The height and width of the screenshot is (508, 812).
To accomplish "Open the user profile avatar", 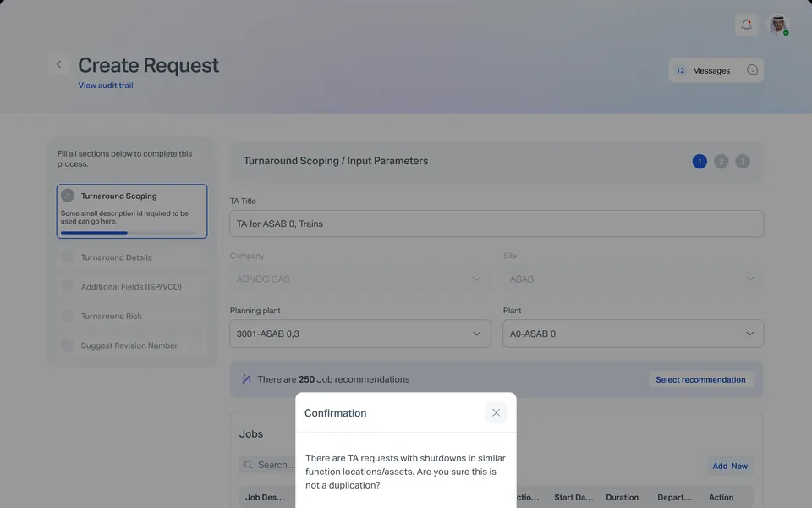I will click(x=778, y=25).
